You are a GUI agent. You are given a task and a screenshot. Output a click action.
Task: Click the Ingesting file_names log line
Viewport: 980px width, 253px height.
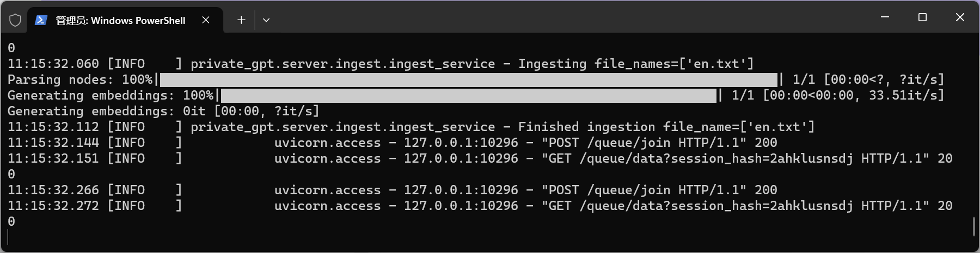[381, 64]
